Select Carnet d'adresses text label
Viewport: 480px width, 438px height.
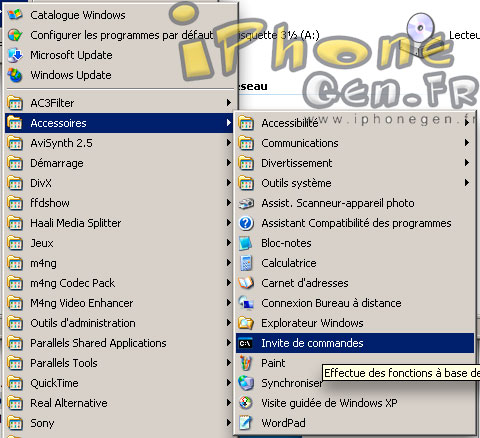(305, 283)
